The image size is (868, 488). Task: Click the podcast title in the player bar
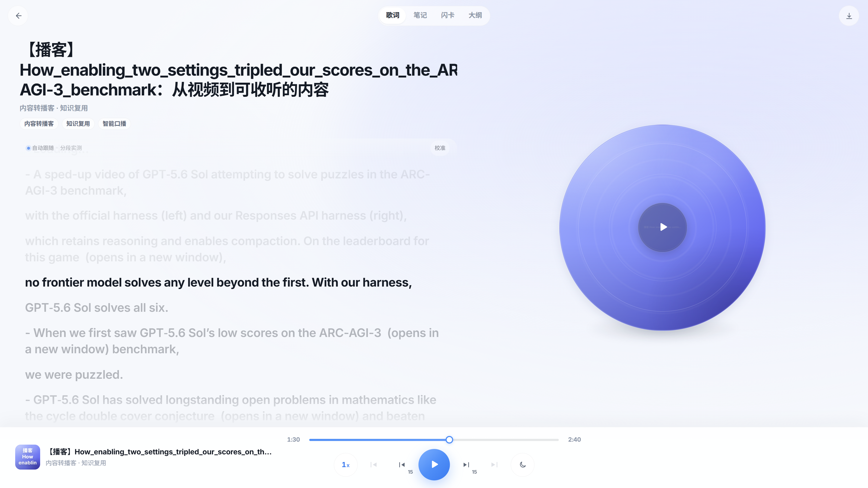coord(159,452)
